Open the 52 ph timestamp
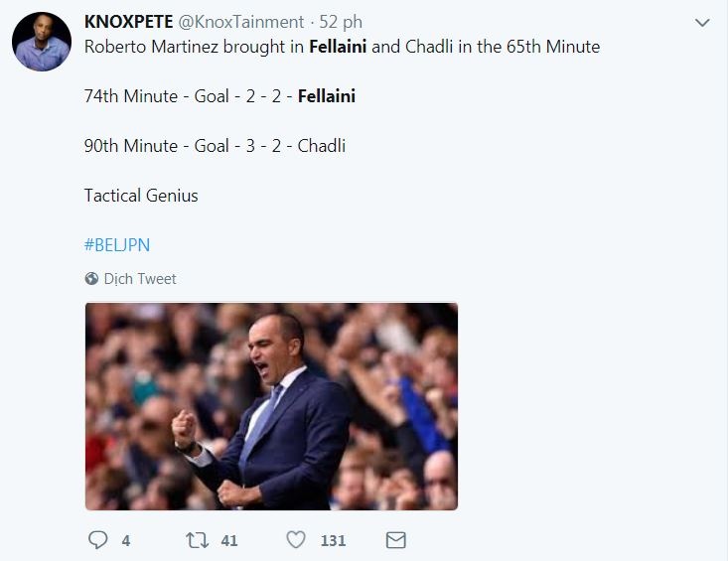Viewport: 728px width, 561px height. (342, 22)
